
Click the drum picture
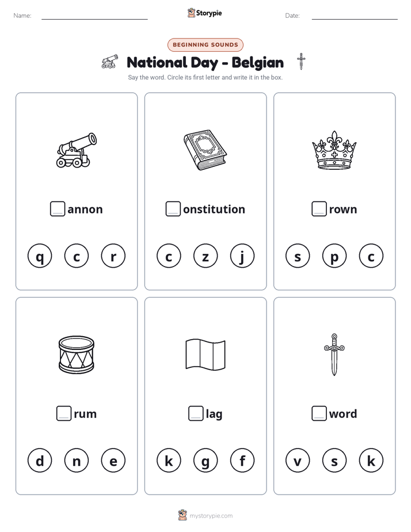coord(77,355)
